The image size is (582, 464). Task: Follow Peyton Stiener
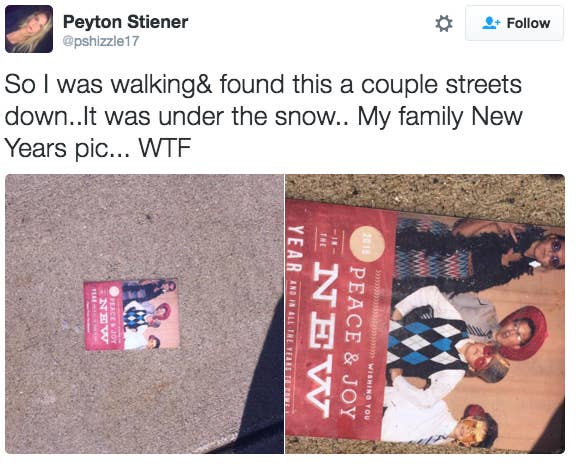click(x=514, y=23)
